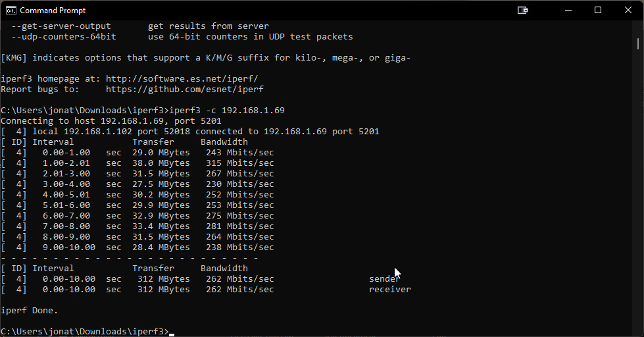Screen dimensions: 644x337
Task: Close the Command Prompt window
Action: coord(628,11)
